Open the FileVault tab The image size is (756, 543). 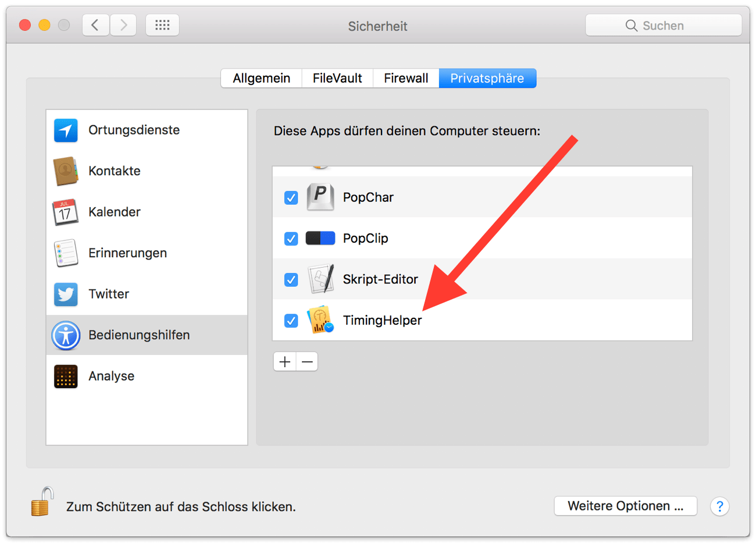point(337,78)
